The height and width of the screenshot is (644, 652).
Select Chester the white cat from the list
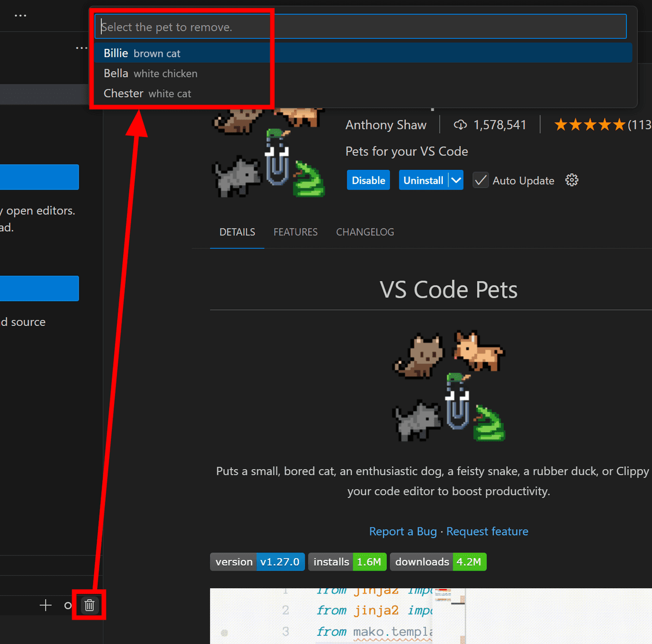pyautogui.click(x=147, y=93)
